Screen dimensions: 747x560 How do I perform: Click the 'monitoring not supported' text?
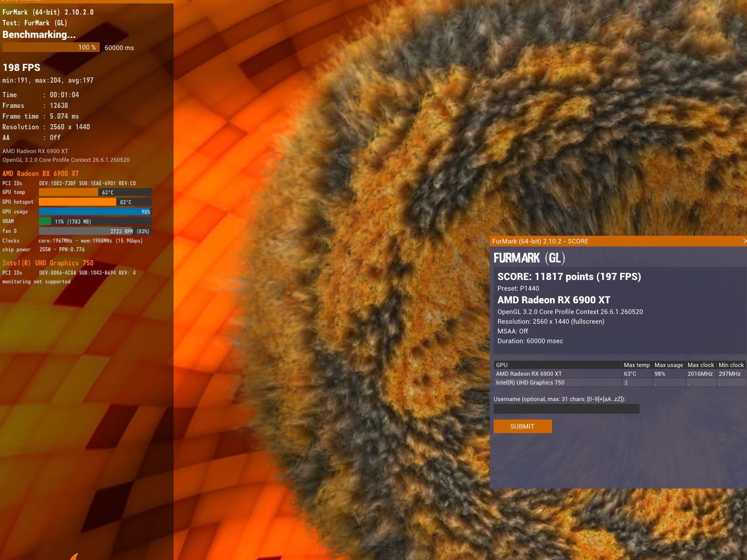[x=36, y=281]
